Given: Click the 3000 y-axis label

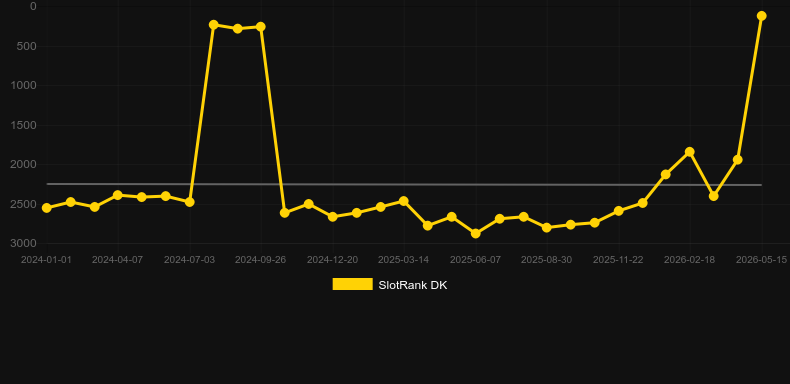Looking at the screenshot, I should 24,243.
